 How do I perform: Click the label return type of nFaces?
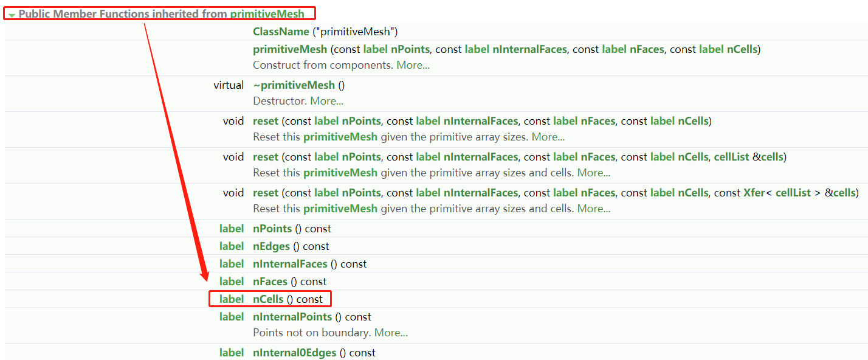click(x=232, y=282)
